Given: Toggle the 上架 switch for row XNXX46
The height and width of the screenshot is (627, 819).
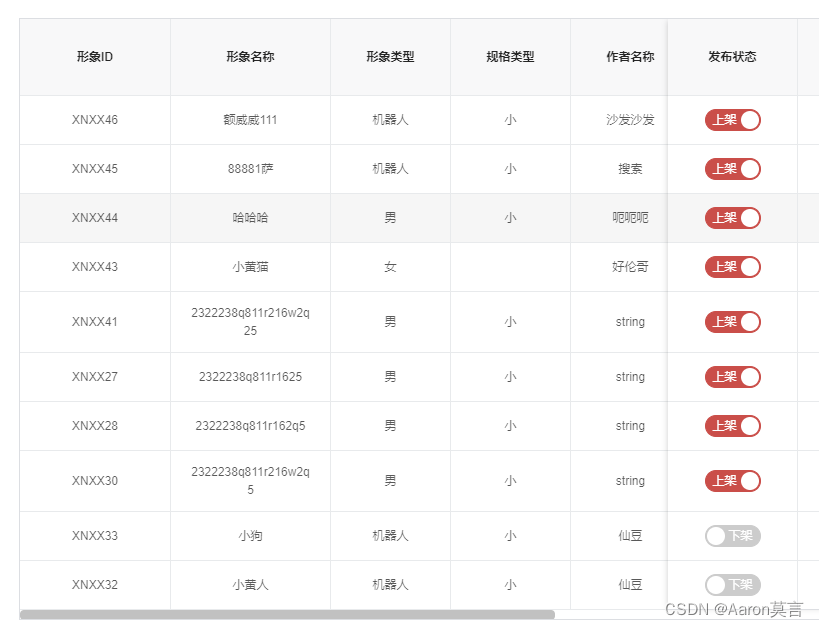Looking at the screenshot, I should pos(733,119).
